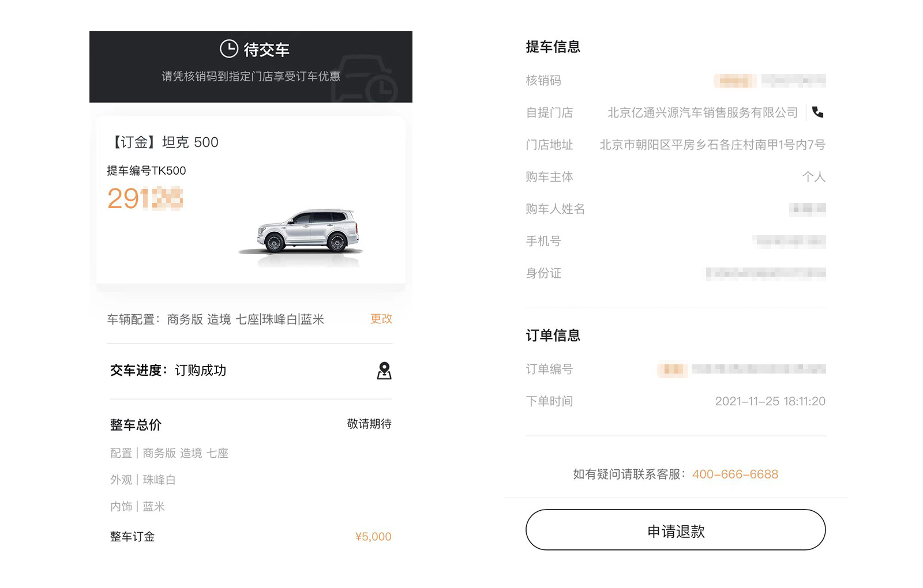Click 更改 to change vehicle configuration
This screenshot has width=923, height=588.
coord(381,319)
